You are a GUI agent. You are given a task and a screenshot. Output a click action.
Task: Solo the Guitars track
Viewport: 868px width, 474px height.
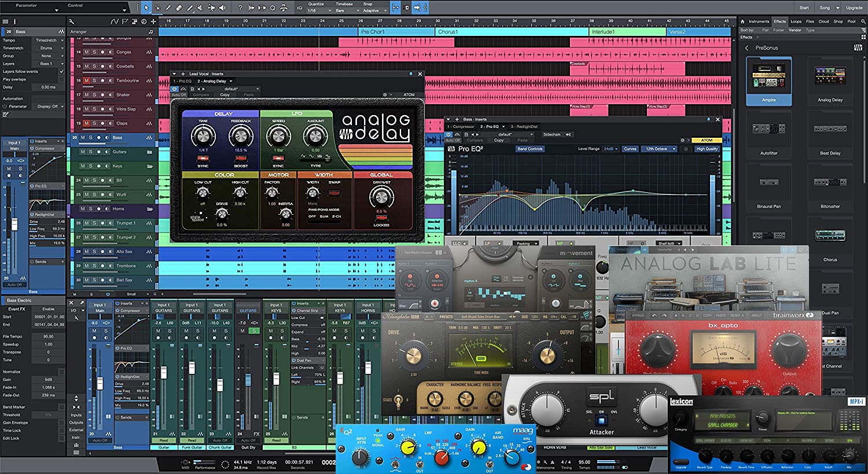point(91,152)
